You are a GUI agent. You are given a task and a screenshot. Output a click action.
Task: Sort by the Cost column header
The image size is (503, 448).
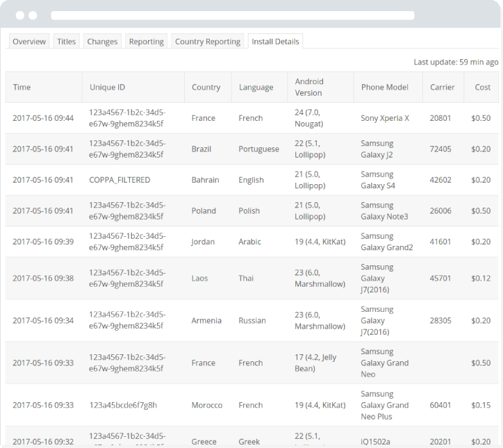482,88
